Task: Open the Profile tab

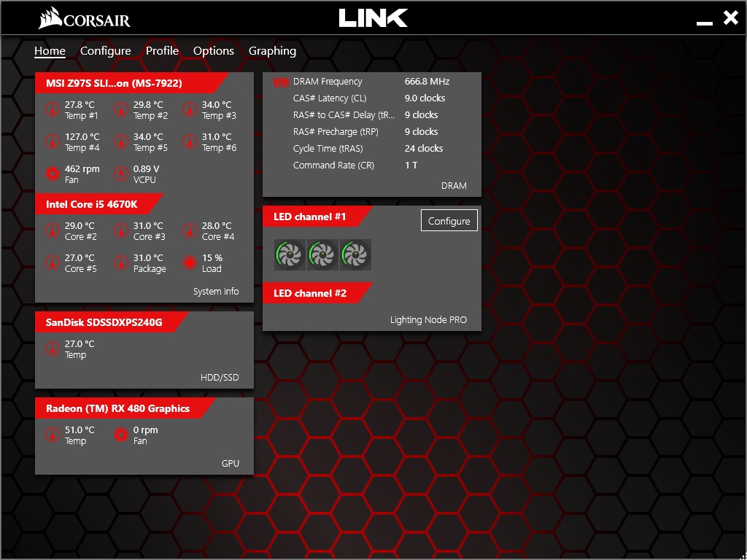Action: [x=162, y=50]
